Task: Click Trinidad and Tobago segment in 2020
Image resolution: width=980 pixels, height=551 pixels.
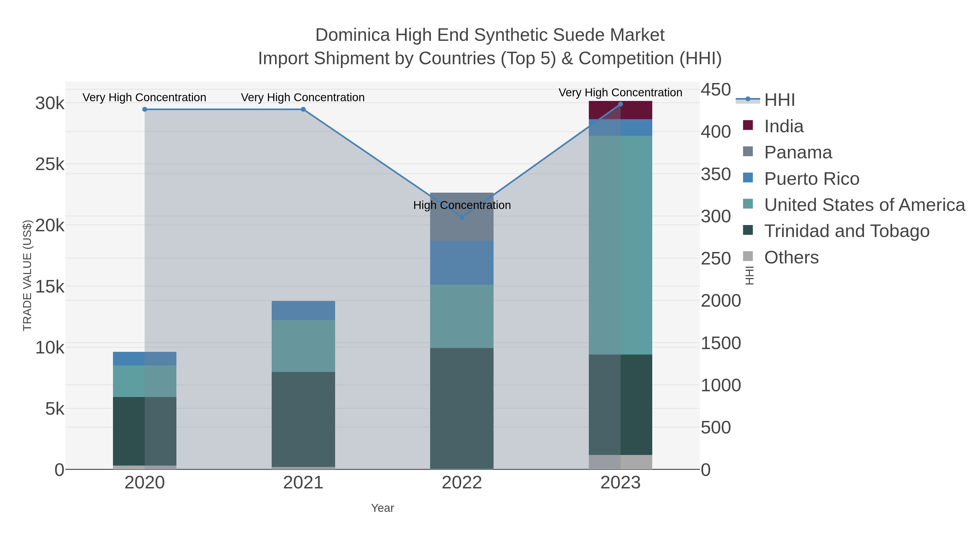Action: 145,432
